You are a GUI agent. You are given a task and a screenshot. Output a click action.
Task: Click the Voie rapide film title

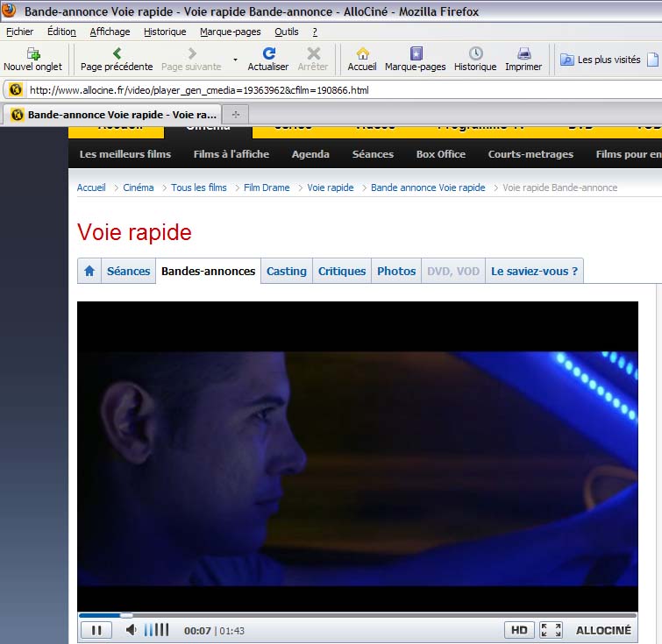coord(134,232)
